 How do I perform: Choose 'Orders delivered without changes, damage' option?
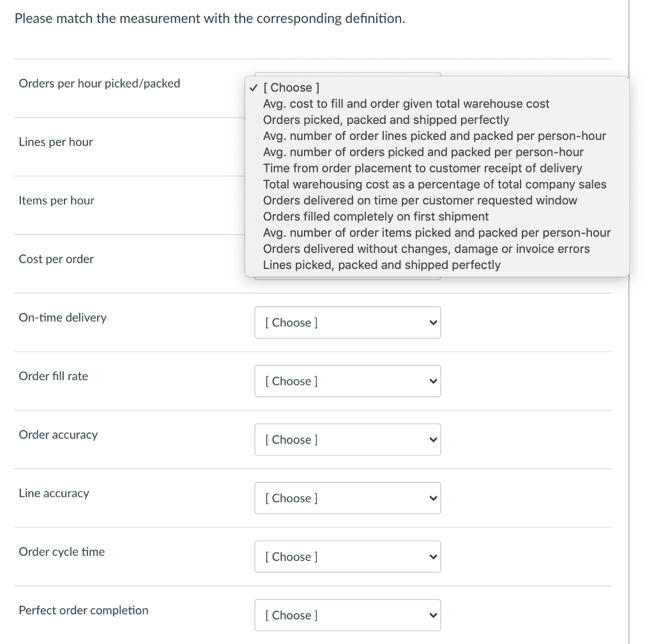tap(426, 249)
